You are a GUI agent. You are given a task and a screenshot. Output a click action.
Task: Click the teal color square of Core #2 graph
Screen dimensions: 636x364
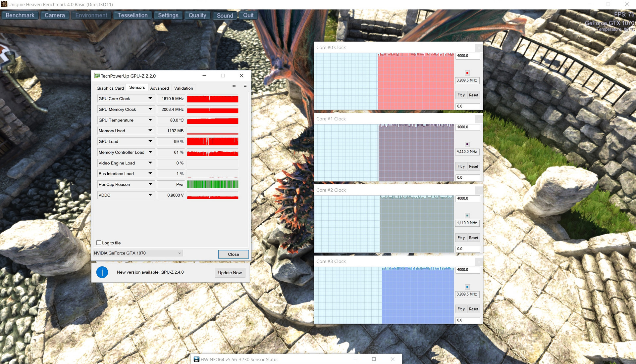pyautogui.click(x=467, y=215)
